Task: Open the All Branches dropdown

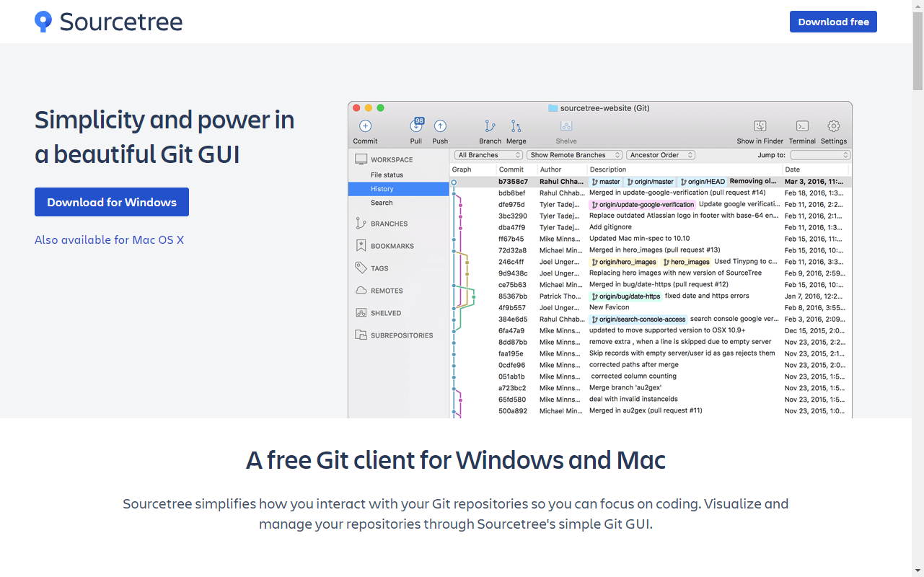Action: click(x=488, y=155)
